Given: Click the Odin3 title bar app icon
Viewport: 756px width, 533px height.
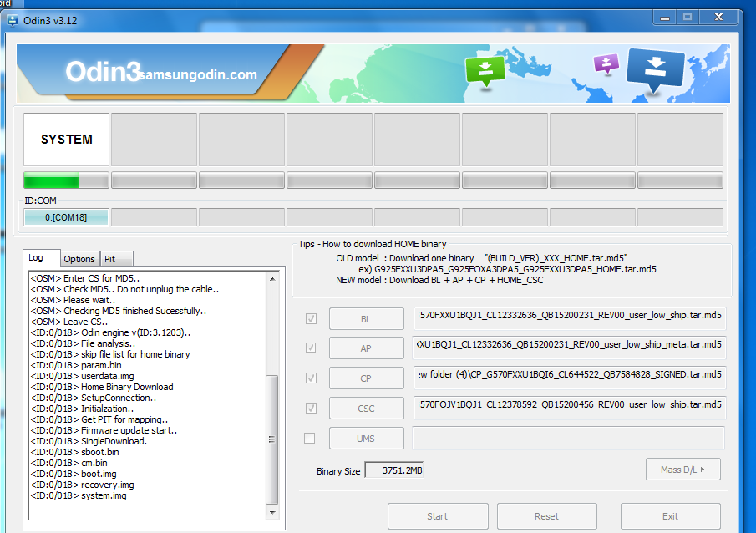Looking at the screenshot, I should 13,21.
